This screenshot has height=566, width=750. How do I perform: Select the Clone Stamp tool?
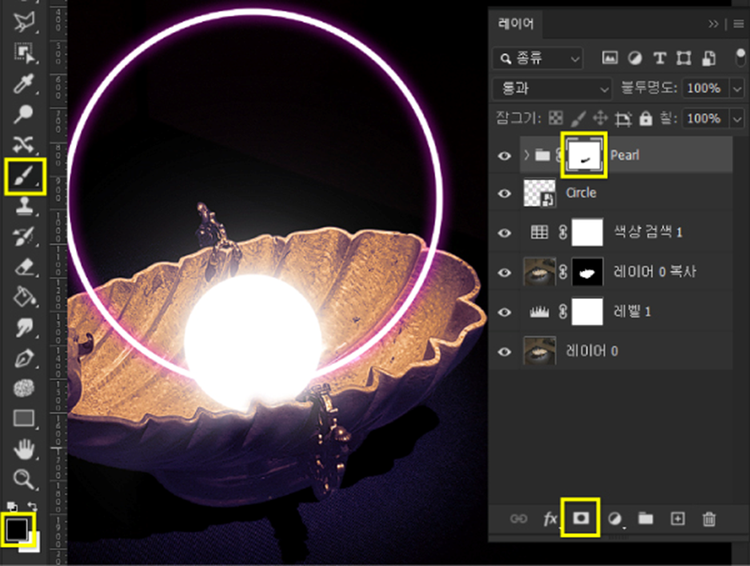click(x=23, y=206)
